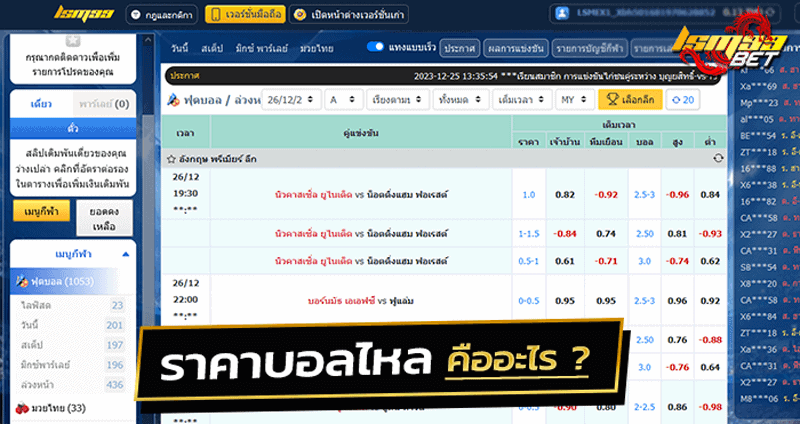Select over odds -0.96
The height and width of the screenshot is (424, 800).
(x=678, y=194)
